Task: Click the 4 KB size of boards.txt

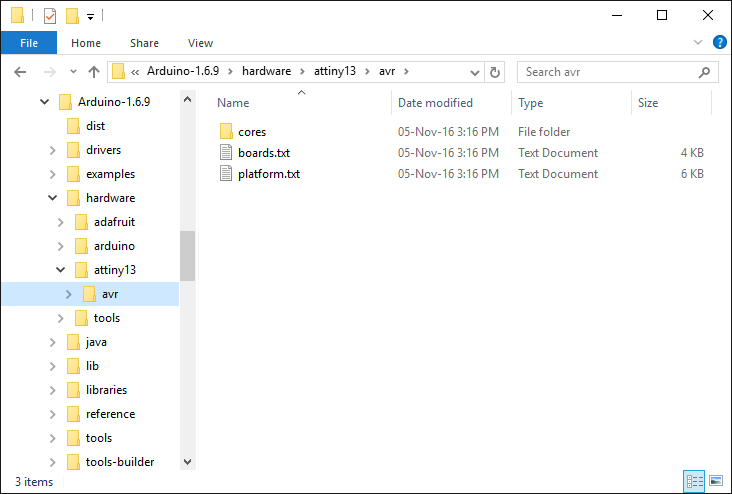Action: 692,153
